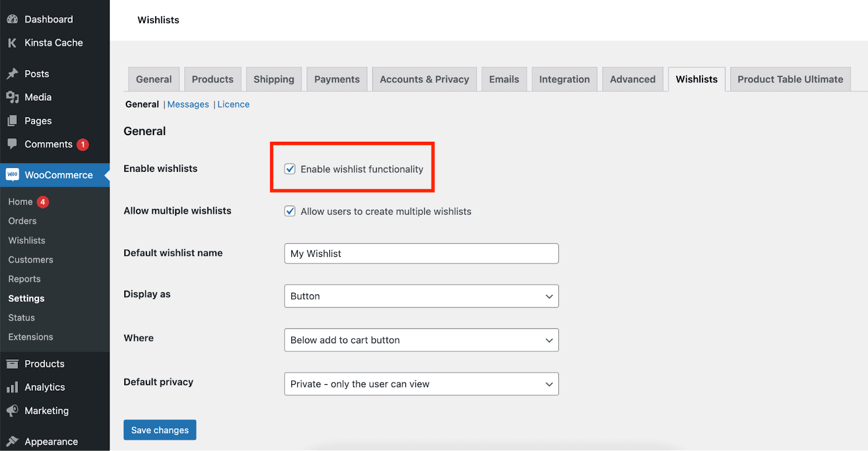868x451 pixels.
Task: Open the Messages sub-section link
Action: click(188, 104)
